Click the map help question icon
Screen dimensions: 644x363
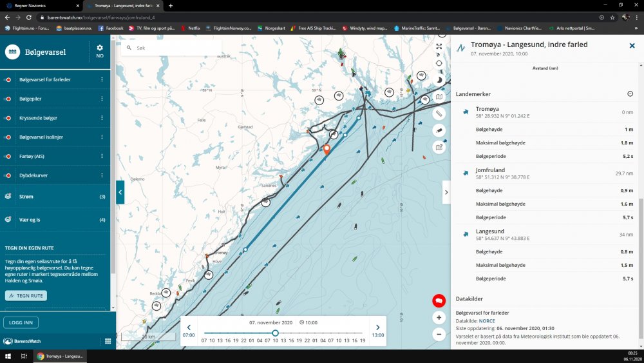click(x=439, y=147)
